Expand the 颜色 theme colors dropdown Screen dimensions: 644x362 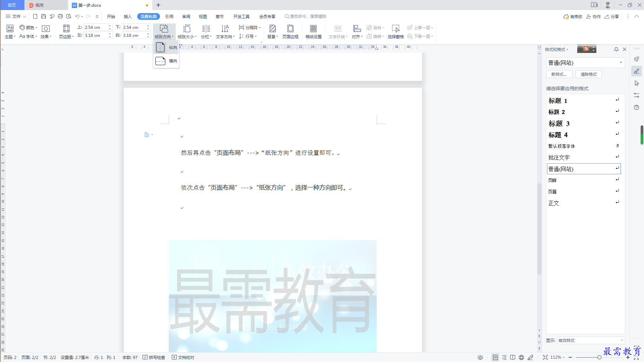29,27
